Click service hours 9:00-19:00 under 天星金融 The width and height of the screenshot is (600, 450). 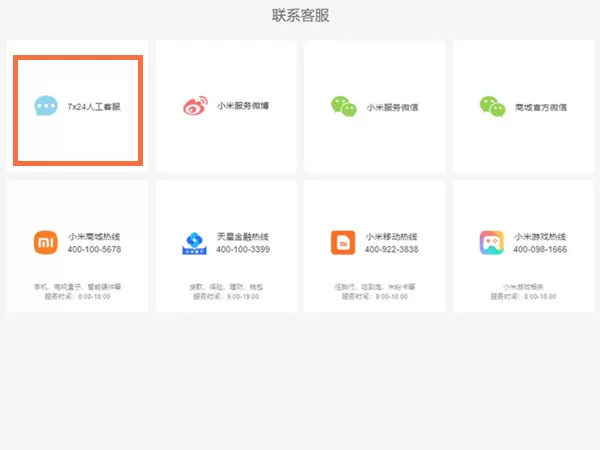226,297
